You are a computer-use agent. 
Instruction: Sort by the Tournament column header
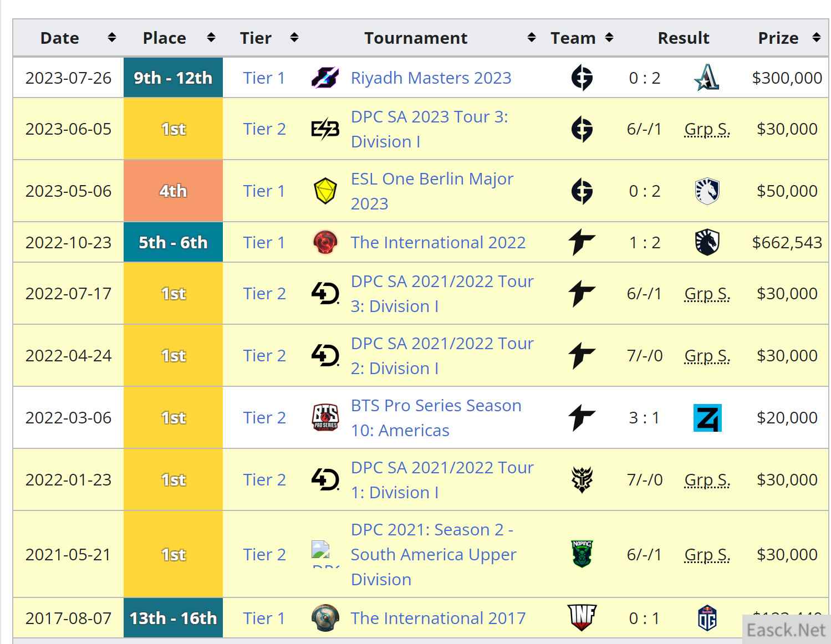coord(416,38)
